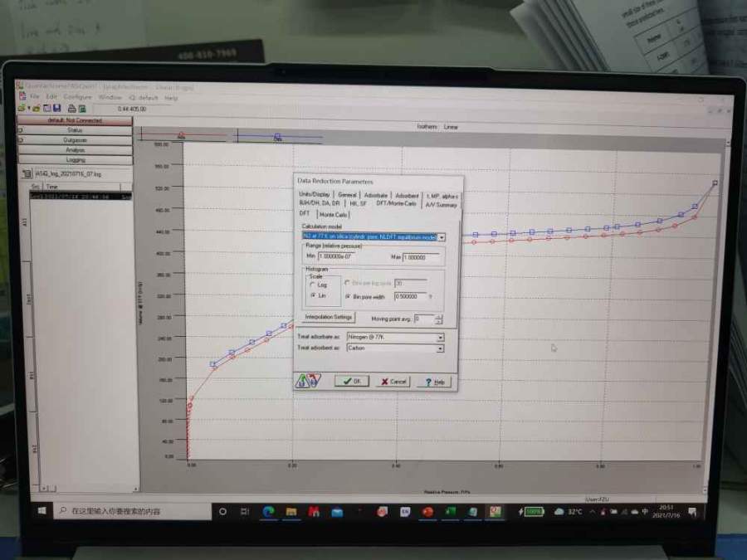Screen dimensions: 747x560
Task: Click the green grid icon after printer
Action: (x=82, y=109)
